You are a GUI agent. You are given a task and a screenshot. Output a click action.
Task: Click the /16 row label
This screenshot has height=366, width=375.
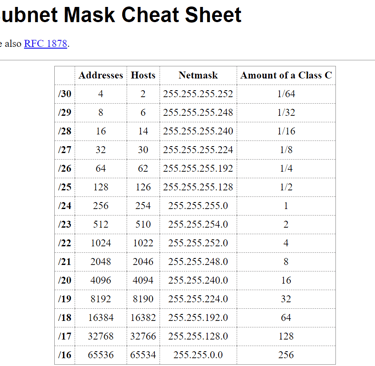coord(65,355)
